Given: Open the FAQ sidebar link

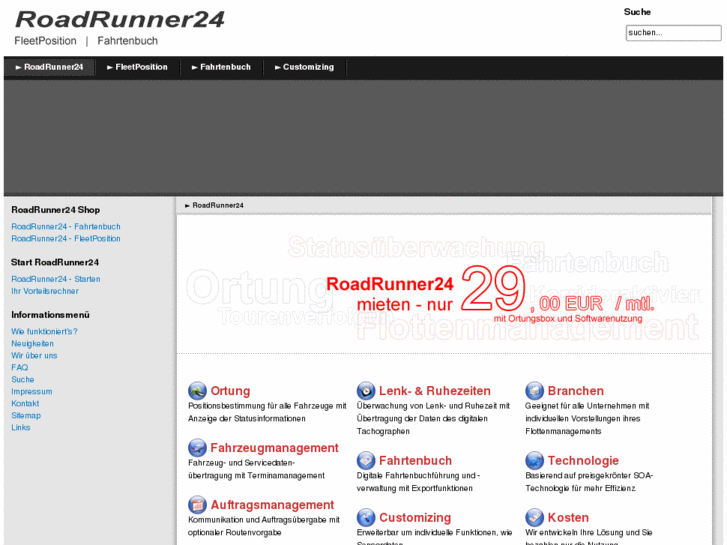Looking at the screenshot, I should click(x=19, y=367).
